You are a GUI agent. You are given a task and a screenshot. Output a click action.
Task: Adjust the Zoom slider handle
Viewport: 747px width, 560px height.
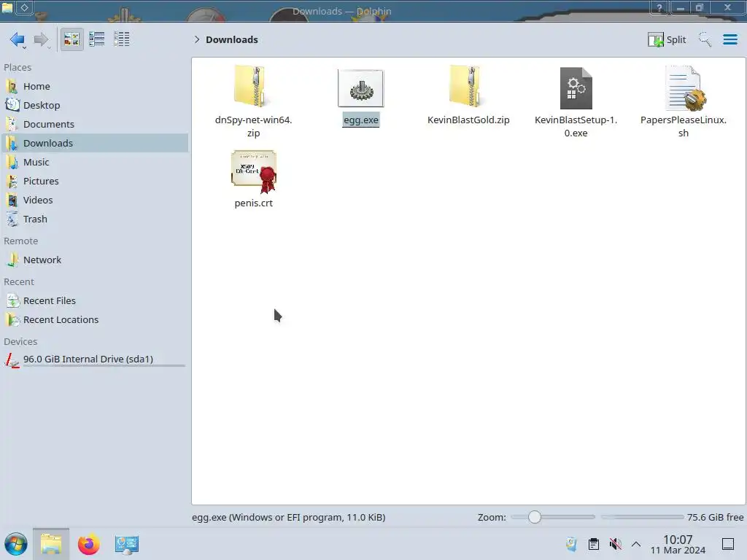(x=535, y=517)
